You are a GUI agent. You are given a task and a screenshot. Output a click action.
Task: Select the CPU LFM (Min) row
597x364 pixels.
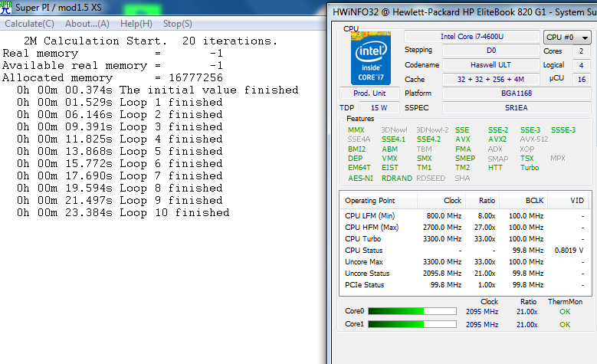[x=464, y=216]
